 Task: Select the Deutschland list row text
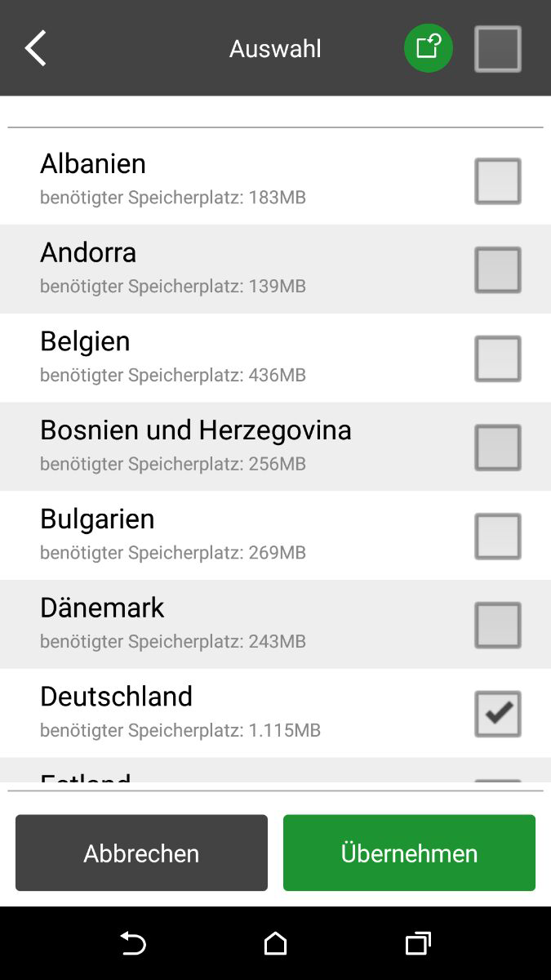point(117,697)
